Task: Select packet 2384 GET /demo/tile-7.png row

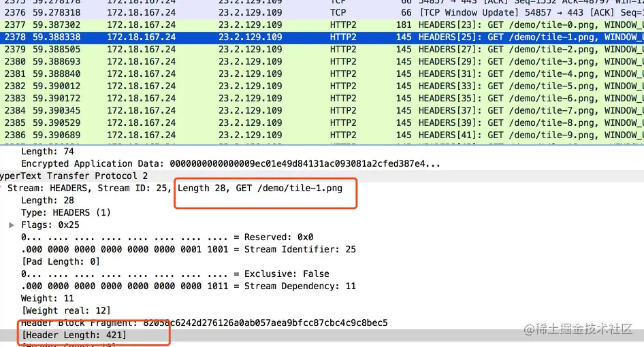Action: (x=322, y=111)
